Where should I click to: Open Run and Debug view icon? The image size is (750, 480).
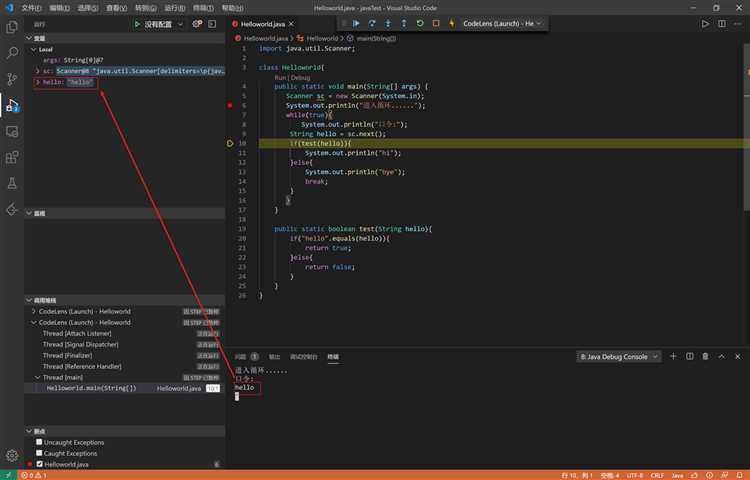pyautogui.click(x=12, y=105)
